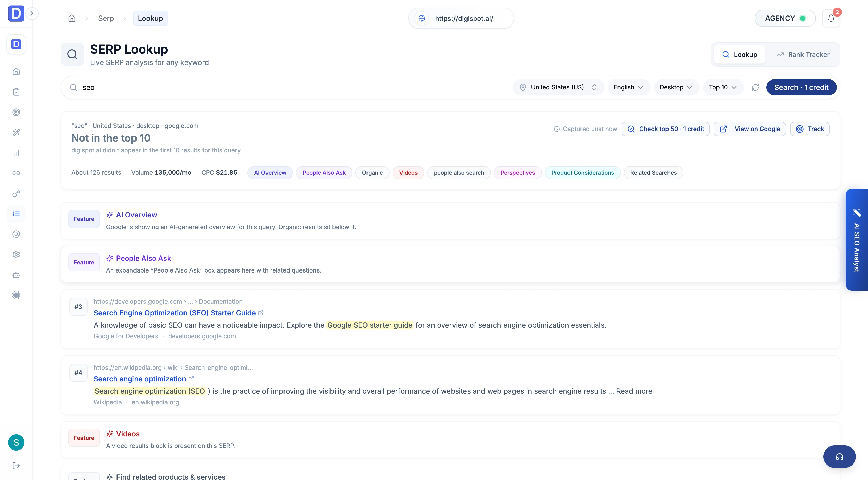868x480 pixels.
Task: Expand the sidebar with chevron arrow
Action: point(32,13)
